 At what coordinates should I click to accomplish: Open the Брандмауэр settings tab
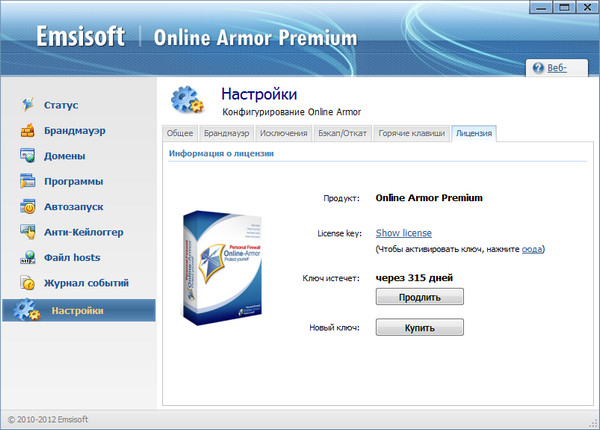tap(226, 133)
